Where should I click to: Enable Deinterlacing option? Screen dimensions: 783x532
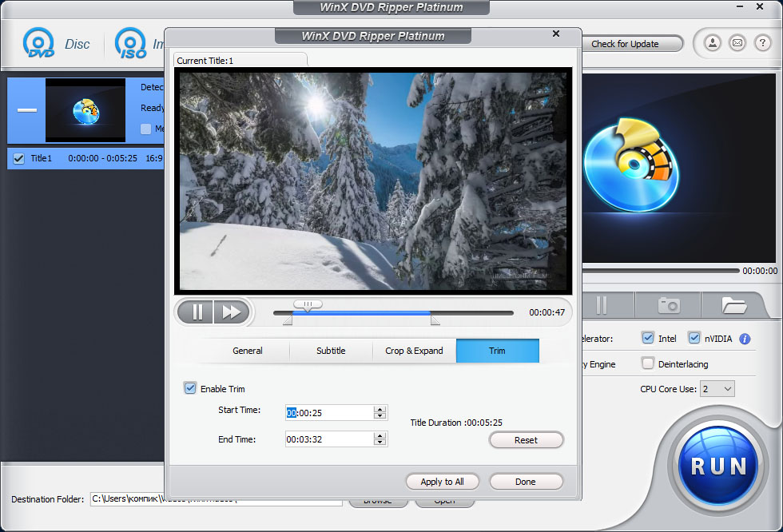pyautogui.click(x=648, y=363)
